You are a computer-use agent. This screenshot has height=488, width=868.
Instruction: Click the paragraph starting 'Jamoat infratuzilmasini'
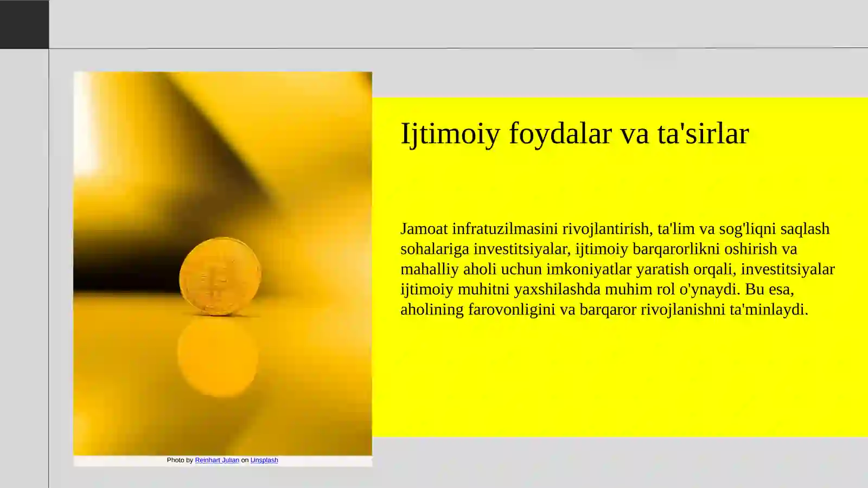click(x=617, y=269)
